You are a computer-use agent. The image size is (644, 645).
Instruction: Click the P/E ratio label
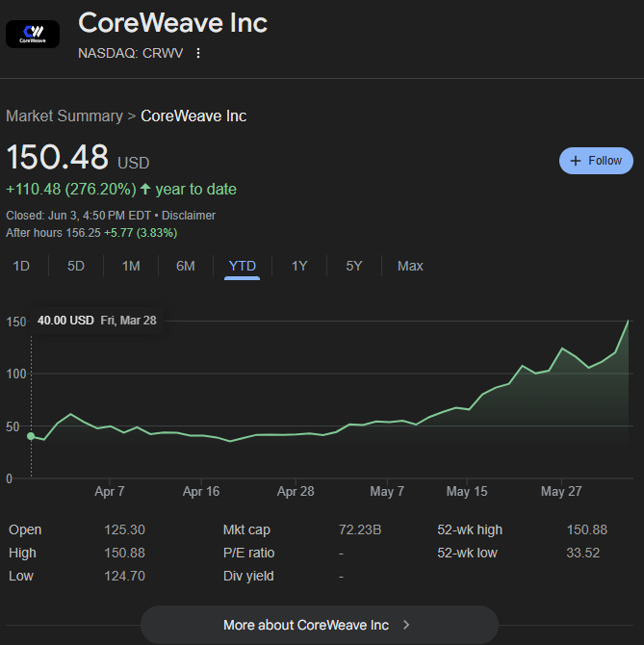[x=248, y=553]
